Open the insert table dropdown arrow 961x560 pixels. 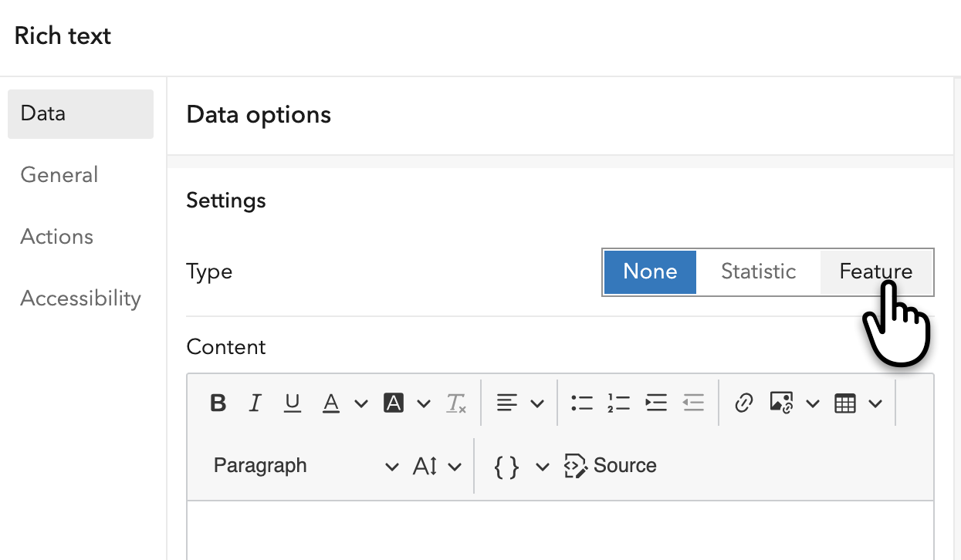click(875, 403)
